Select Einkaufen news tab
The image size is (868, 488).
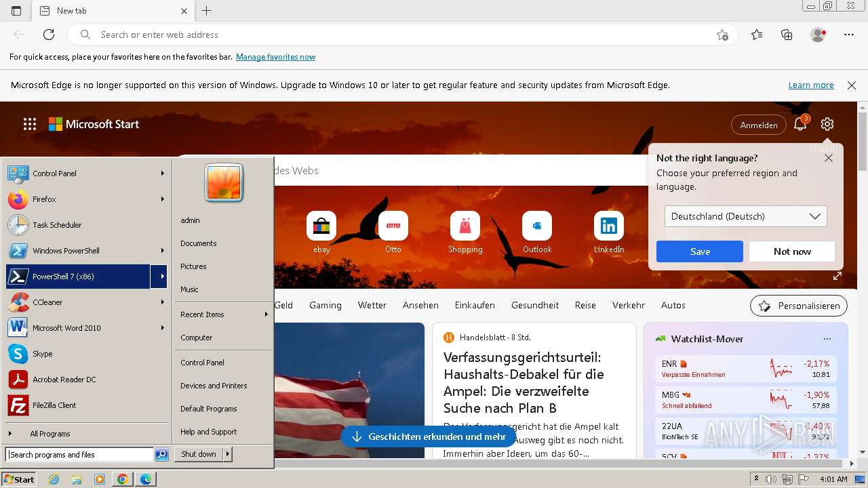pyautogui.click(x=475, y=305)
